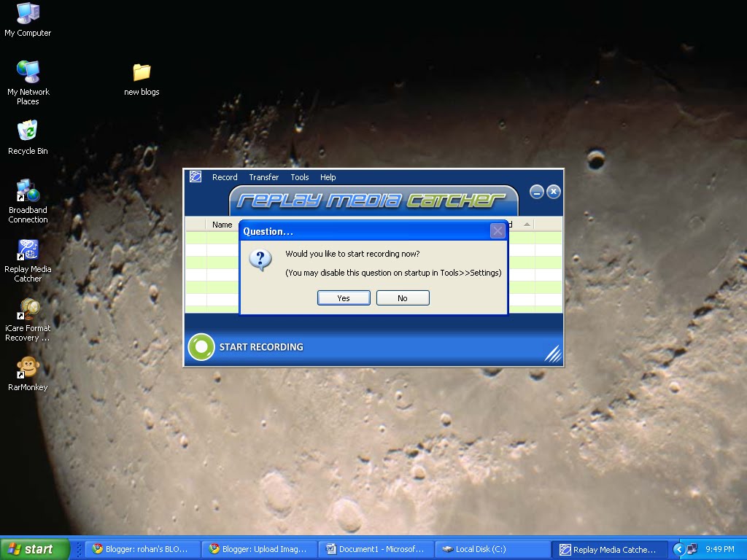Select the Recycle Bin icon

point(28,138)
